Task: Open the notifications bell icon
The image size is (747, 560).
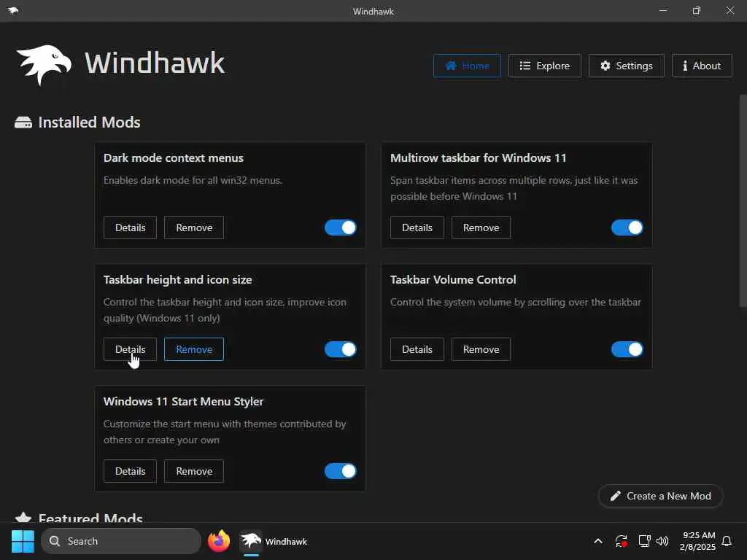Action: (x=727, y=542)
